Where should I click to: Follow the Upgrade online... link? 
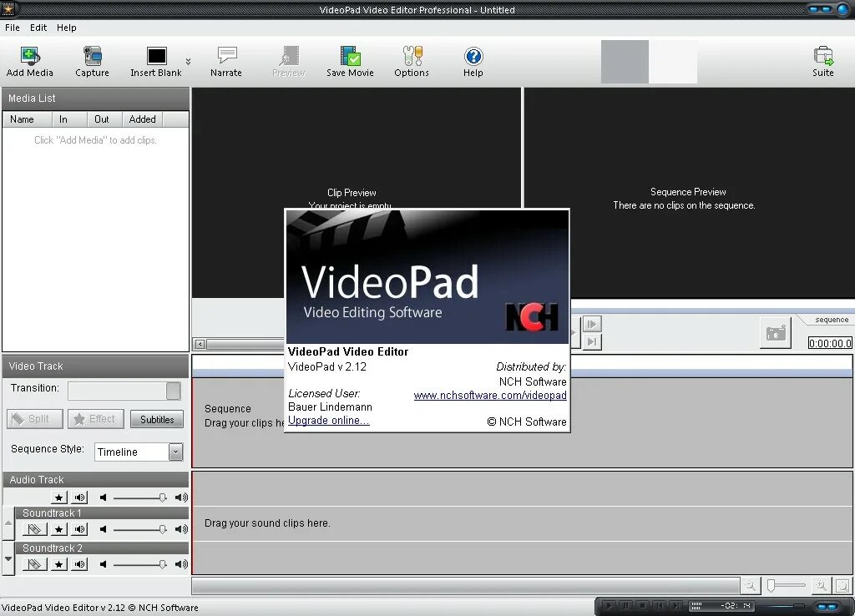click(329, 421)
